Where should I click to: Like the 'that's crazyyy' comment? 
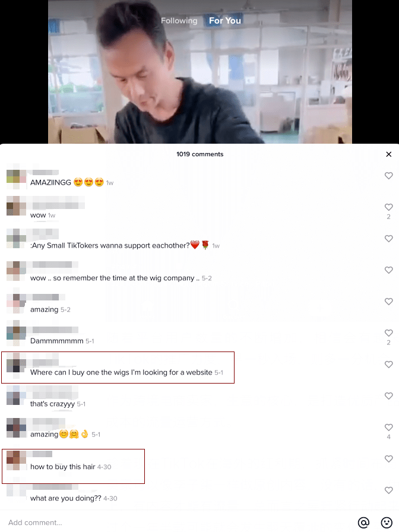point(388,396)
